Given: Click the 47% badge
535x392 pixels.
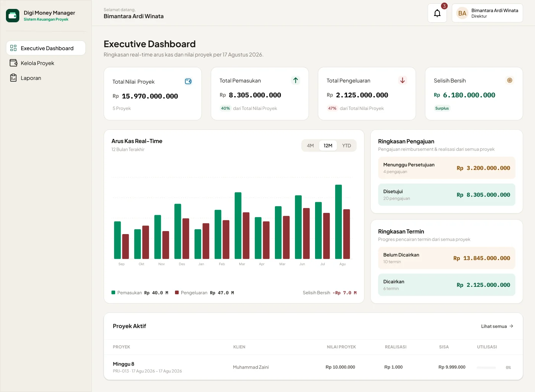Looking at the screenshot, I should pyautogui.click(x=332, y=108).
